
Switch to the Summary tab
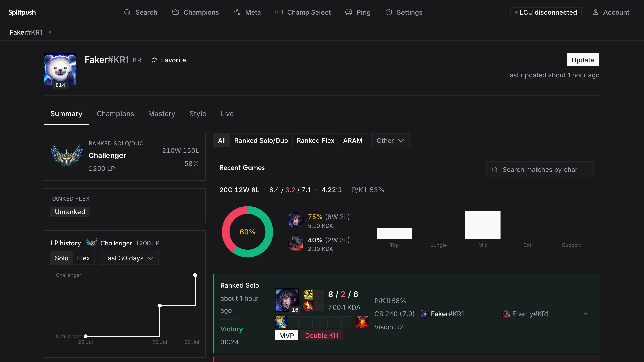(66, 114)
